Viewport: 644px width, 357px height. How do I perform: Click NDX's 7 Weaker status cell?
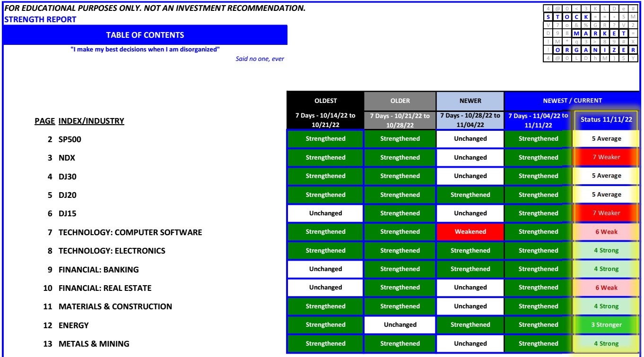point(606,157)
